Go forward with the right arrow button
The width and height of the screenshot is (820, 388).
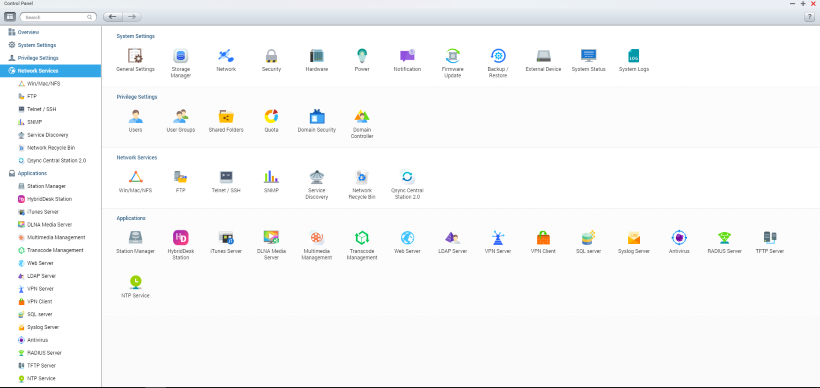click(132, 17)
